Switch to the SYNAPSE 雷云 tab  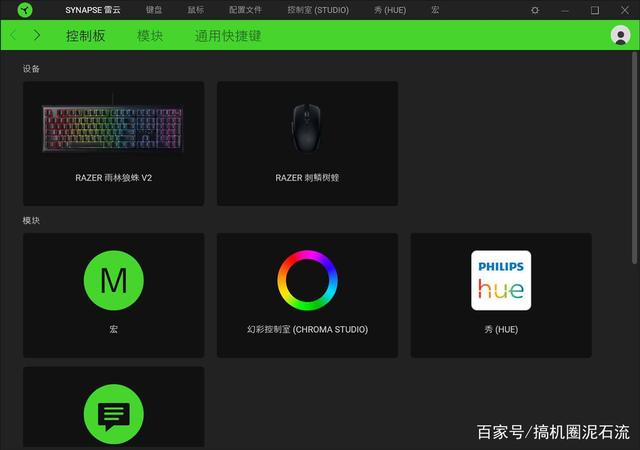tap(93, 10)
